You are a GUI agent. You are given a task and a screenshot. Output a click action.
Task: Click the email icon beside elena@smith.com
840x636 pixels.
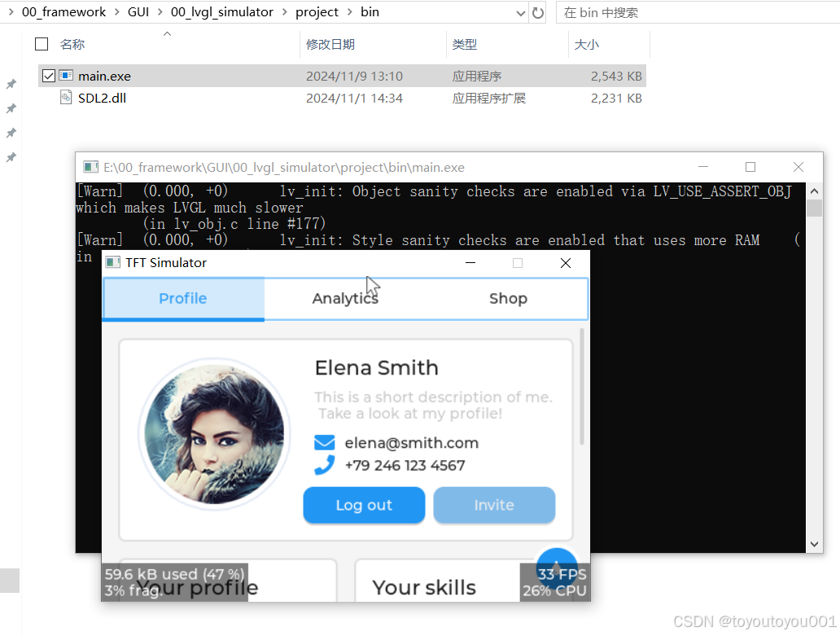[325, 442]
